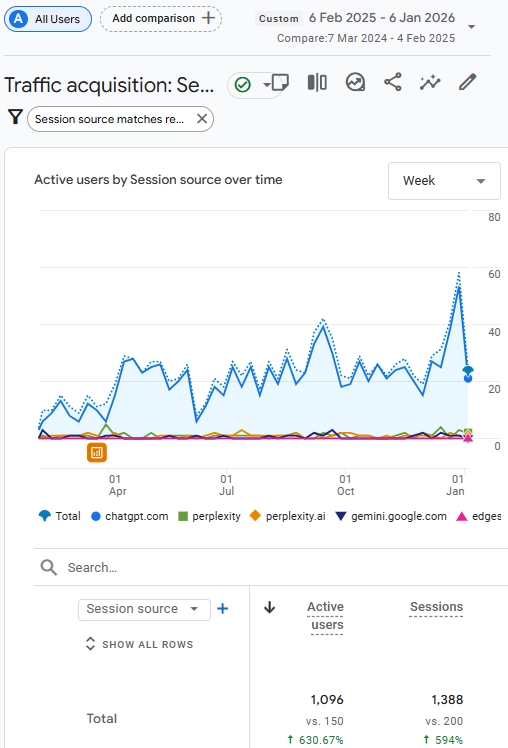This screenshot has height=748, width=508.
Task: Open the Session source dimension dropdown
Action: [144, 609]
